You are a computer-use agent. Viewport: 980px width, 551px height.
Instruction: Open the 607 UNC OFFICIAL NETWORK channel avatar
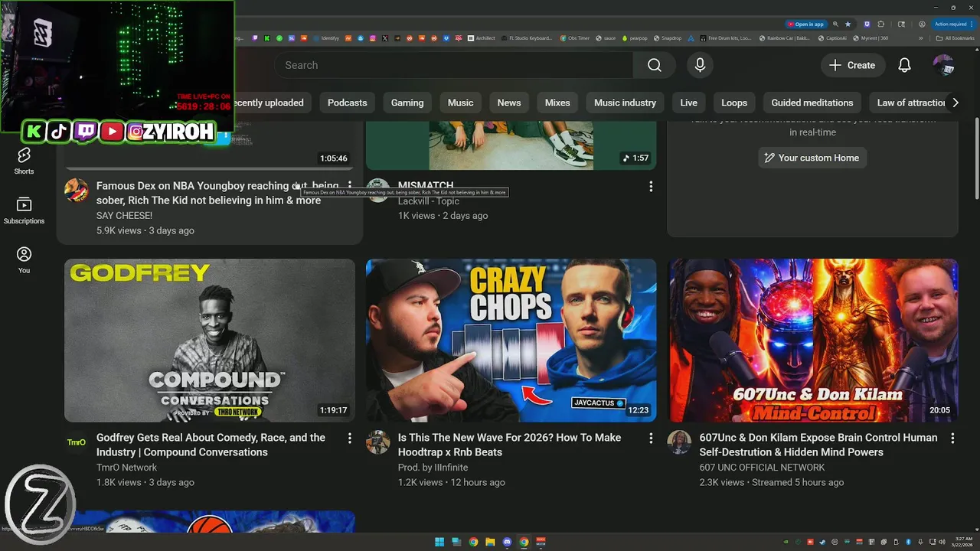[680, 442]
